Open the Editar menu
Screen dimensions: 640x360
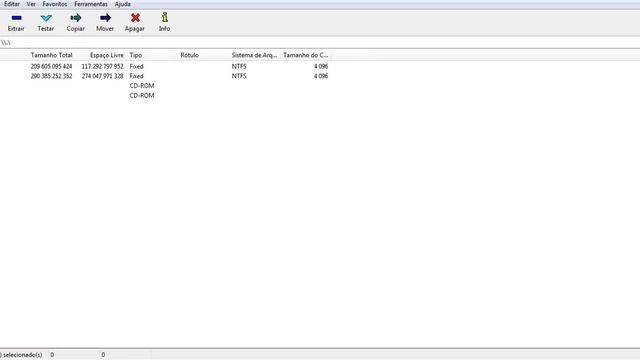click(12, 4)
